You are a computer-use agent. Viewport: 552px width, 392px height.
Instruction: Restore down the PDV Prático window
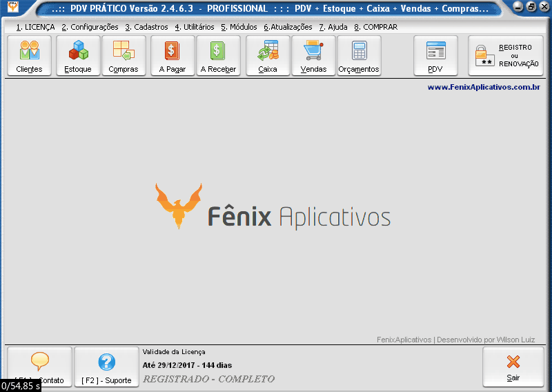coord(531,6)
